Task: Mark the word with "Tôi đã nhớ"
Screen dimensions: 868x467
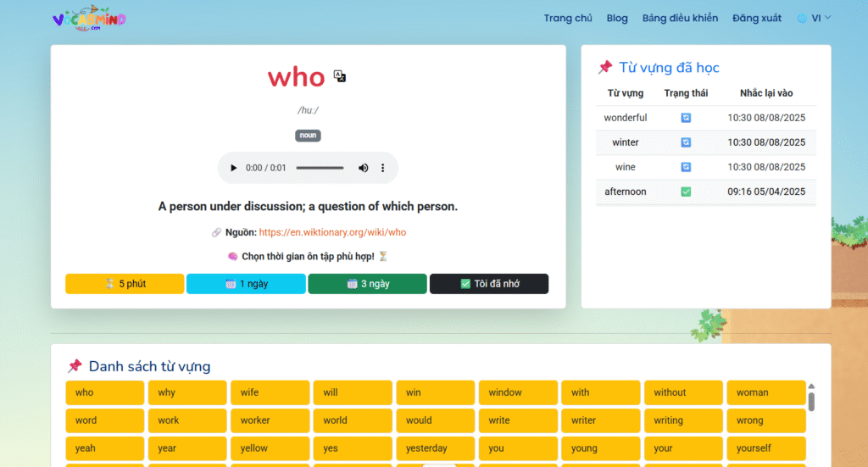Action: point(489,284)
